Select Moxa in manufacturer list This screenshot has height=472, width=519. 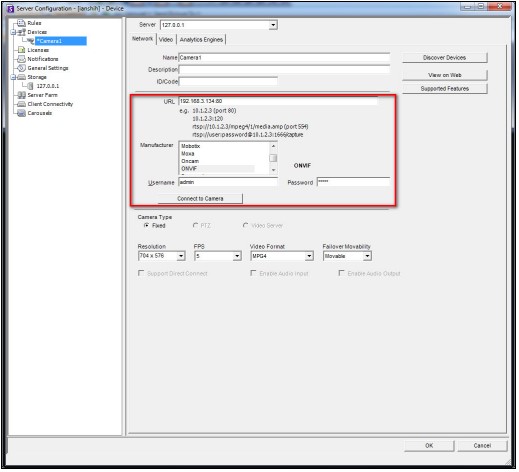point(188,153)
